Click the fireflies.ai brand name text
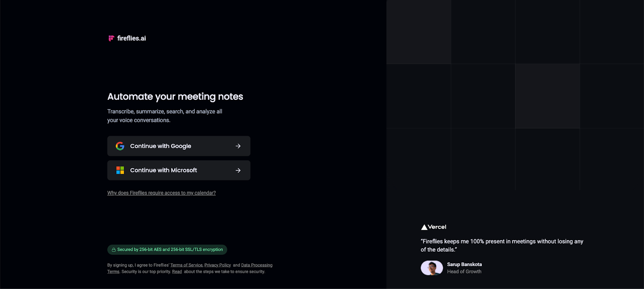This screenshot has width=644, height=289. [x=132, y=38]
